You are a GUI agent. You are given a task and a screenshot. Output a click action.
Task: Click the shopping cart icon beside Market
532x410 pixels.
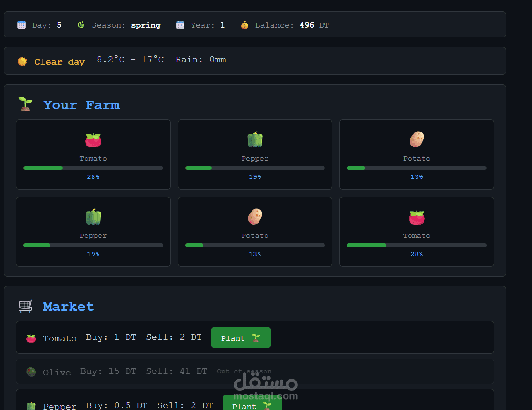25,306
